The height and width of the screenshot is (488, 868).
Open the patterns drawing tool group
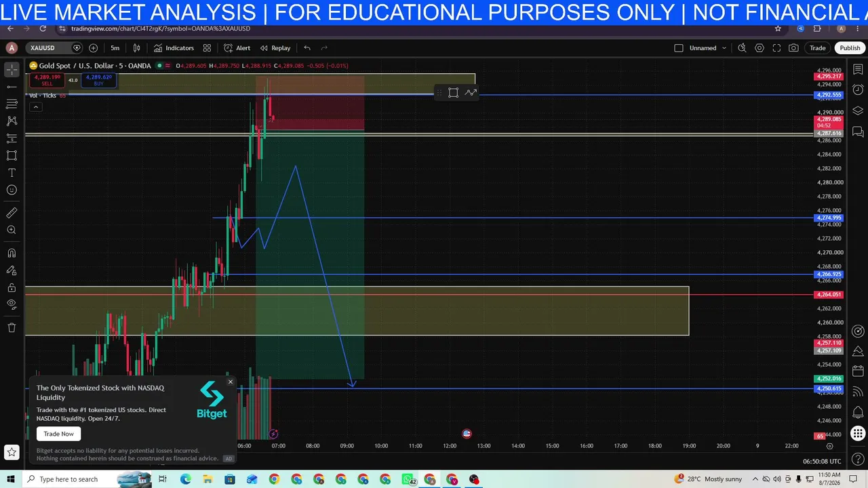(x=12, y=121)
